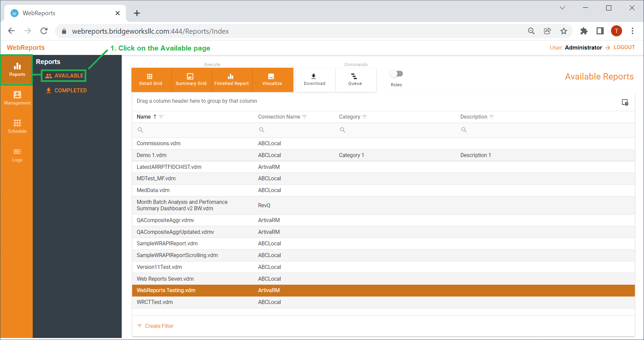This screenshot has width=644, height=340.
Task: Open the browser zoom icon
Action: [531, 31]
